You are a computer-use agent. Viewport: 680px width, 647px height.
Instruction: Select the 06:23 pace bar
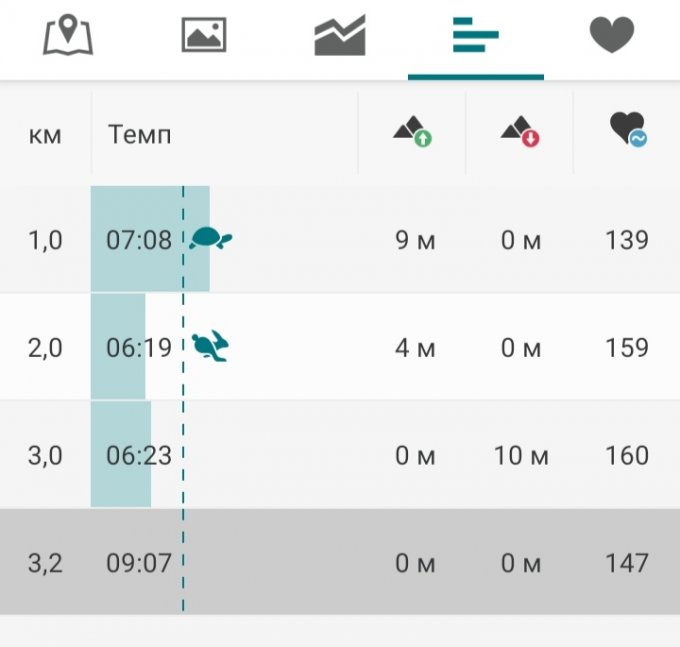coord(122,455)
